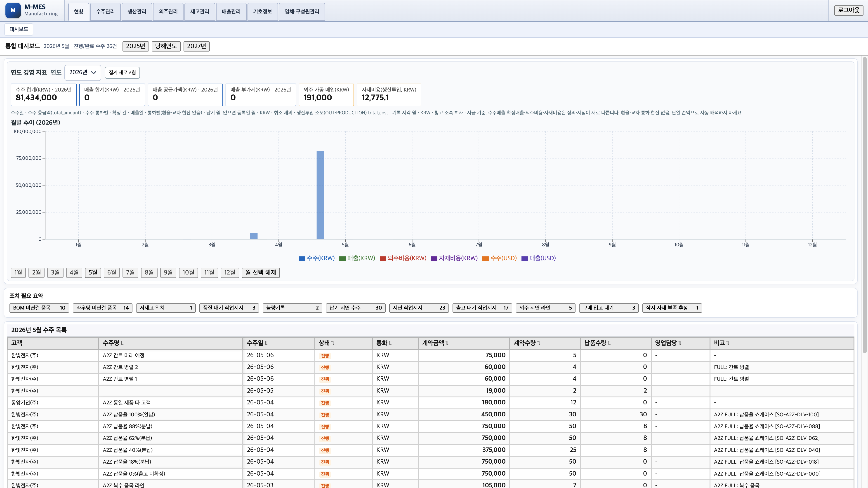This screenshot has width=868, height=488.
Task: Select the 1월 month filter
Action: click(18, 272)
